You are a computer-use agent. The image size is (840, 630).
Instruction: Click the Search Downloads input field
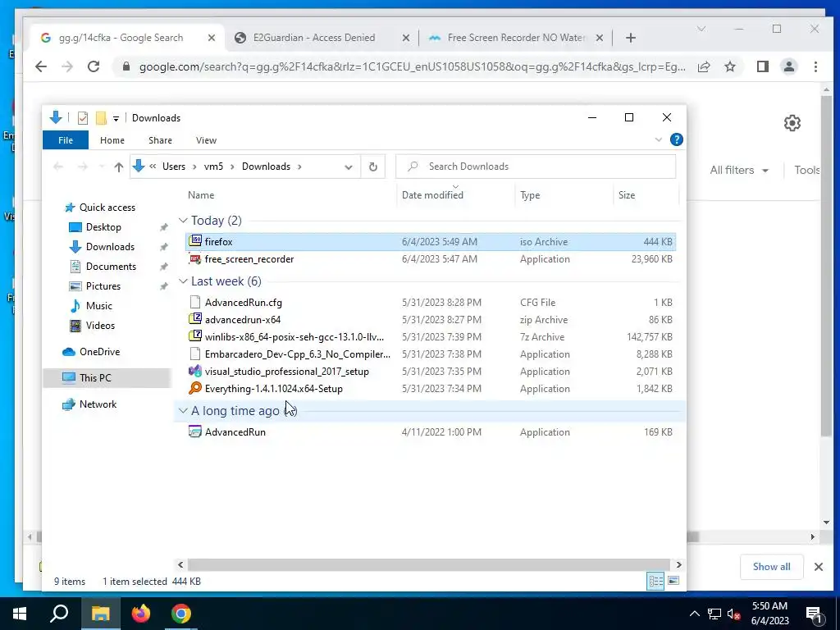pyautogui.click(x=536, y=167)
